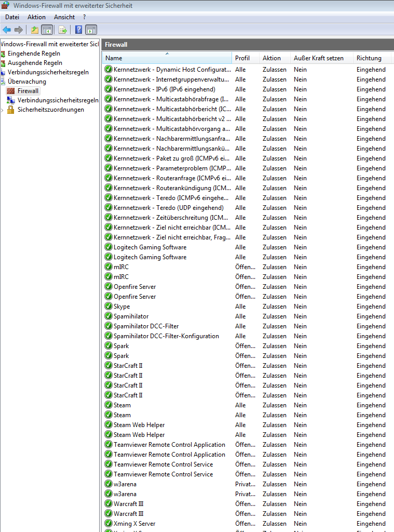Screen dimensions: 394x532
Task: Click Richtung cell of Xming X Server
Action: pyautogui.click(x=371, y=523)
